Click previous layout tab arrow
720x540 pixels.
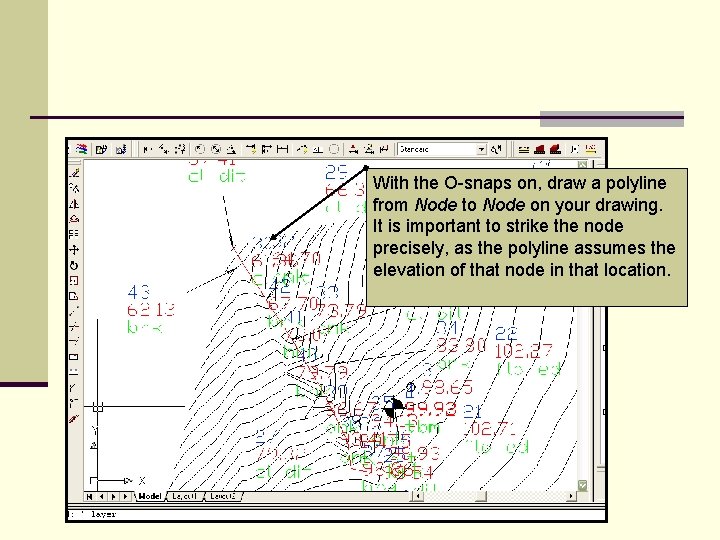pyautogui.click(x=101, y=496)
